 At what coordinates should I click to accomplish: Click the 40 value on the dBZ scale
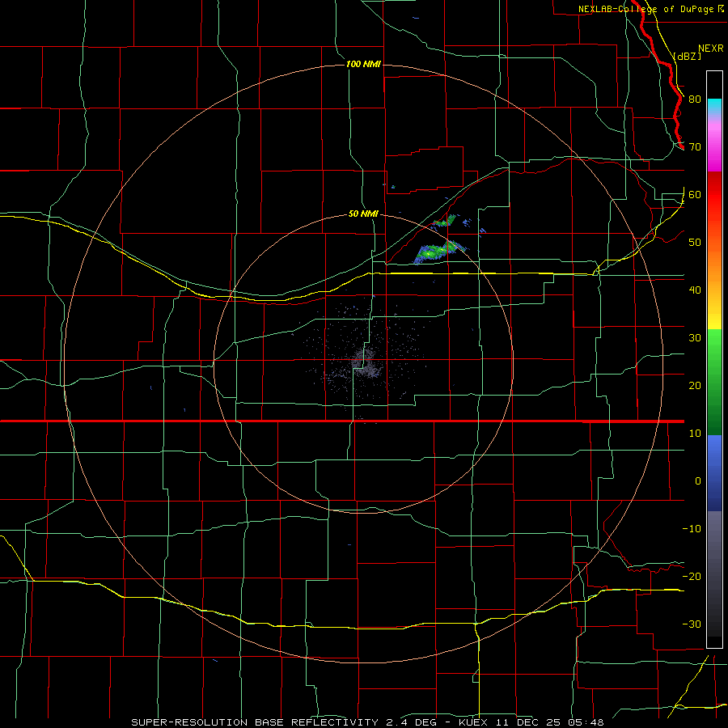coord(695,290)
